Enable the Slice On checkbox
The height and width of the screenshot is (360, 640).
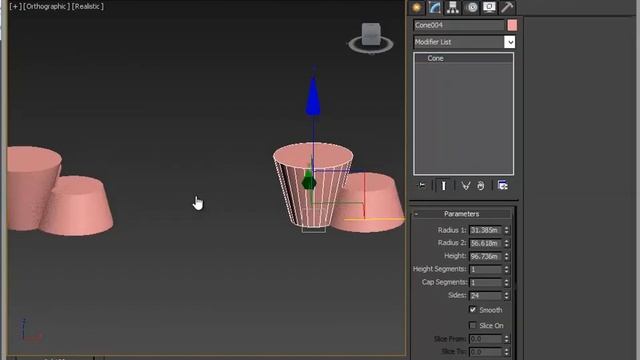473,325
